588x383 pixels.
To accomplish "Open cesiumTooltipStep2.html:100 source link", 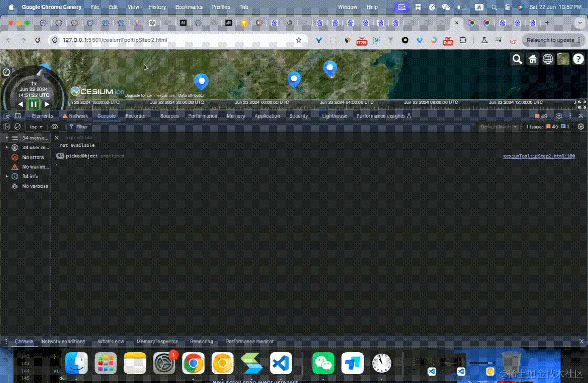I will pos(539,156).
